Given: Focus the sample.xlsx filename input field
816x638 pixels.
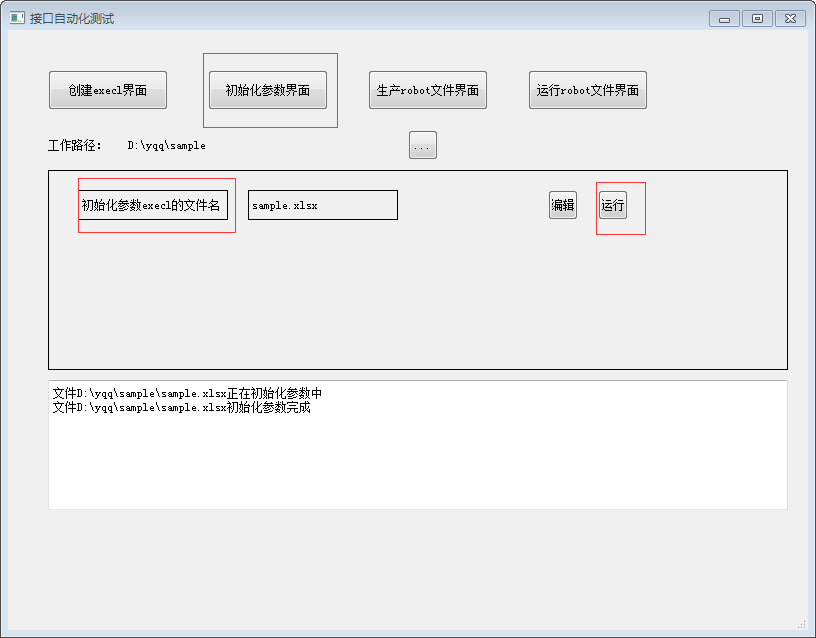Looking at the screenshot, I should (x=323, y=205).
